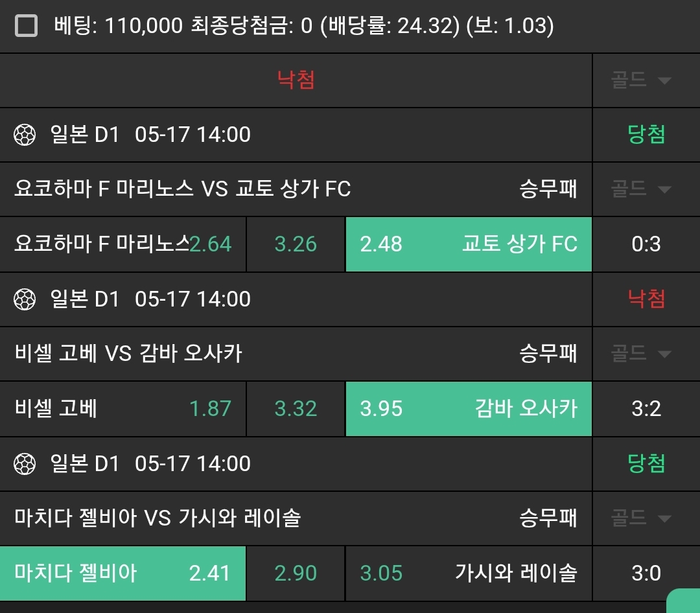Pick draw odds 3.26 for Yokohama match

click(296, 244)
